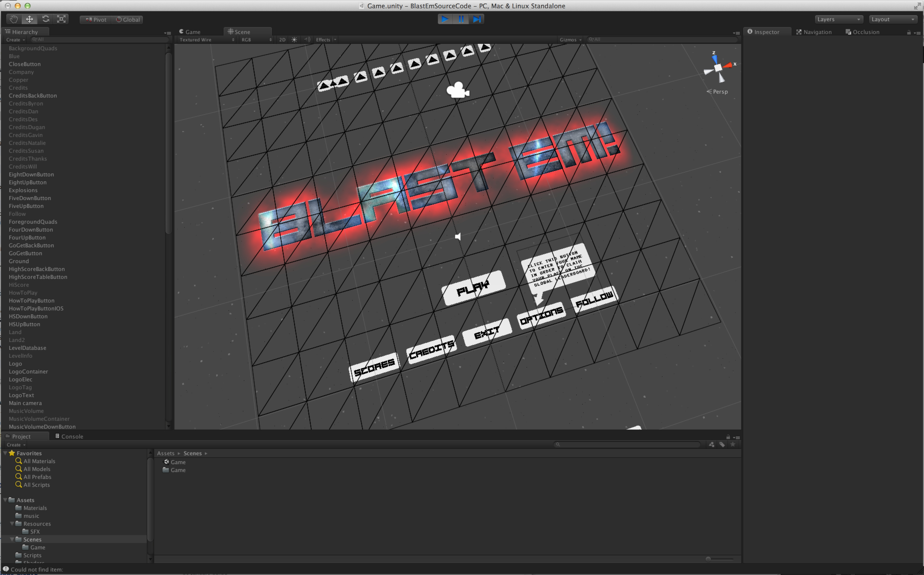Enable 2D mode in the Scene view
924x575 pixels.
pyautogui.click(x=282, y=40)
